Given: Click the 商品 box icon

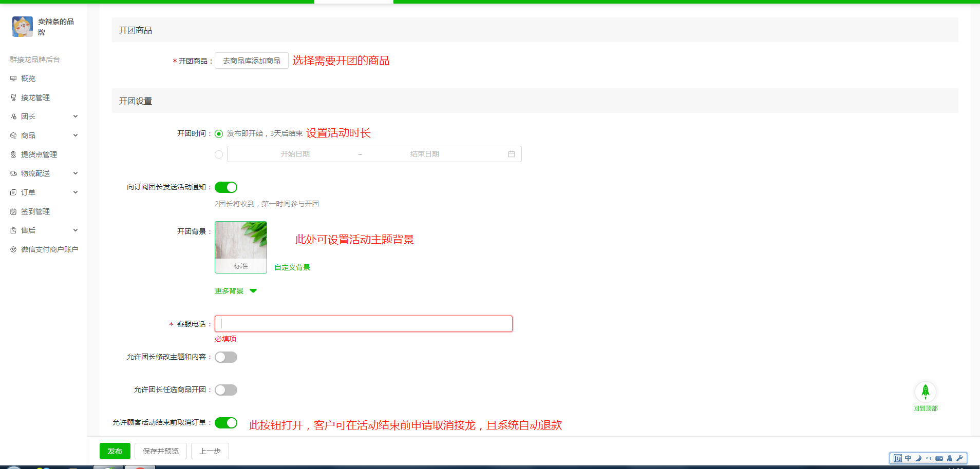Looking at the screenshot, I should click(x=13, y=135).
